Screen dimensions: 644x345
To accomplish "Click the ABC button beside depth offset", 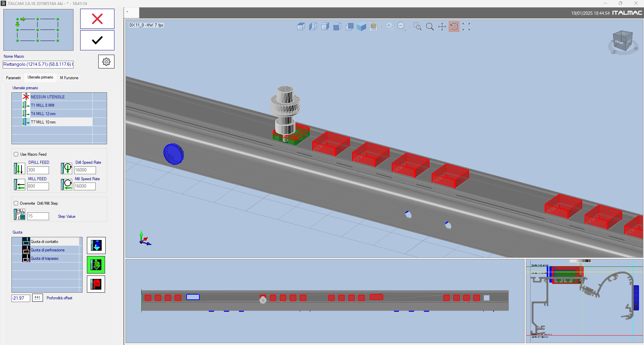I will click(38, 298).
